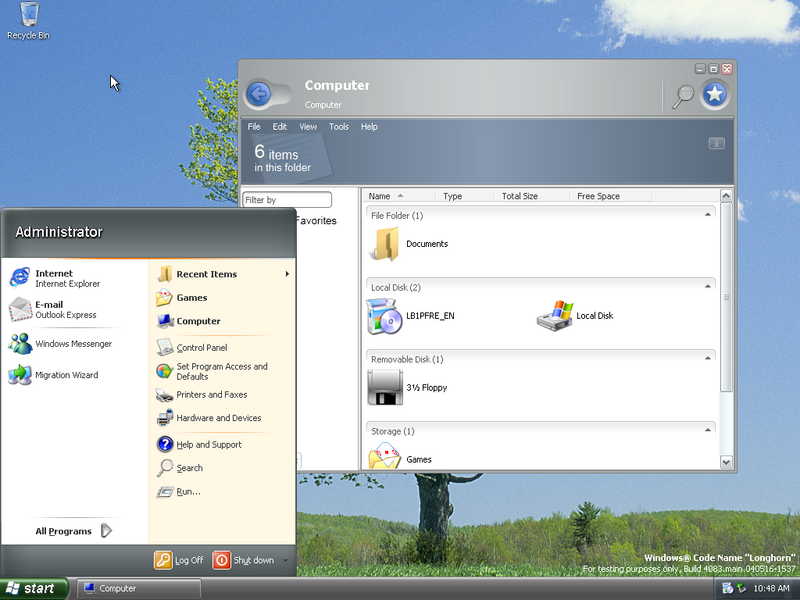Launch Internet Explorer from Start menu
This screenshot has height=600, width=800.
(55, 278)
